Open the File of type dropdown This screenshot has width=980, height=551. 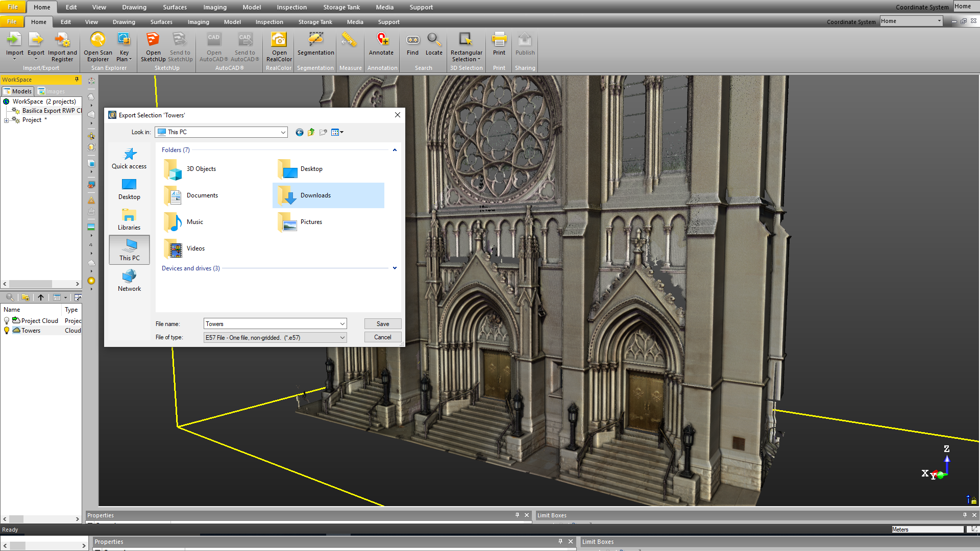pos(342,338)
